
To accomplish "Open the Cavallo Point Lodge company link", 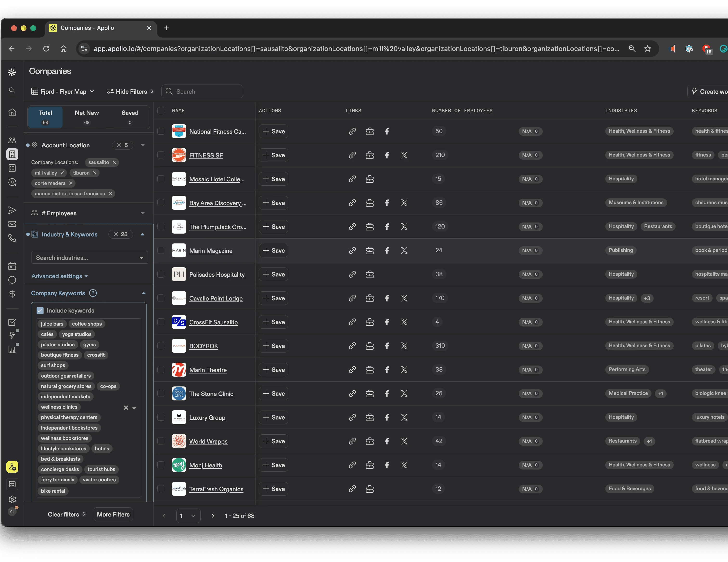I will coord(216,299).
